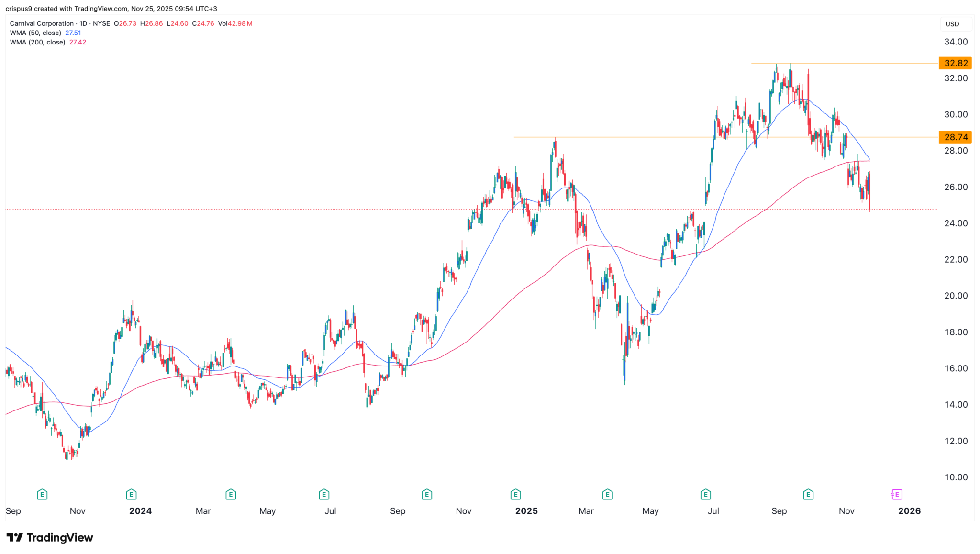Image resolution: width=980 pixels, height=554 pixels.
Task: Click the orange 28.74 price label
Action: tap(955, 137)
